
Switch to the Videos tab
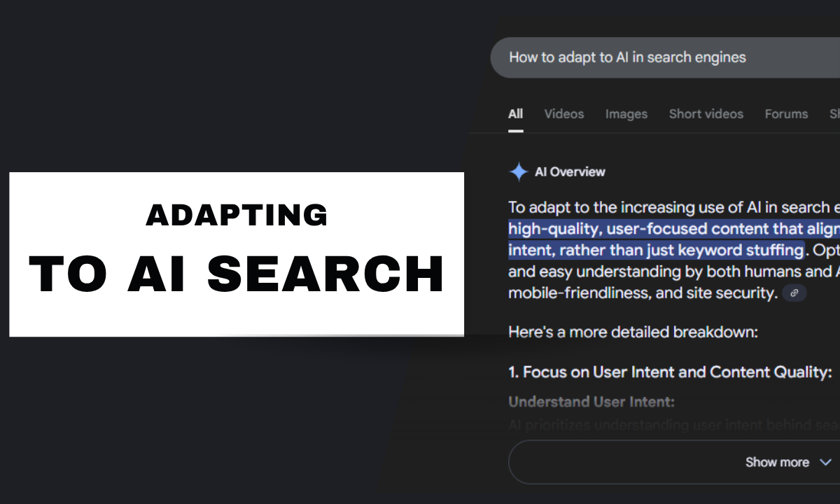coord(563,113)
